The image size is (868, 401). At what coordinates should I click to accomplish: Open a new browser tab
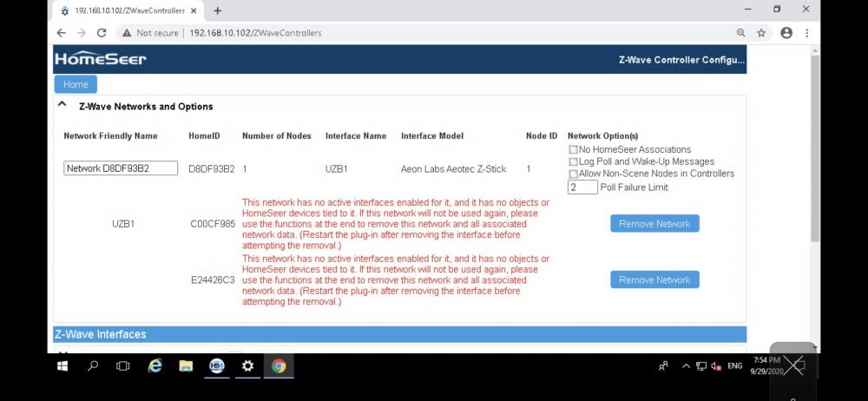218,10
